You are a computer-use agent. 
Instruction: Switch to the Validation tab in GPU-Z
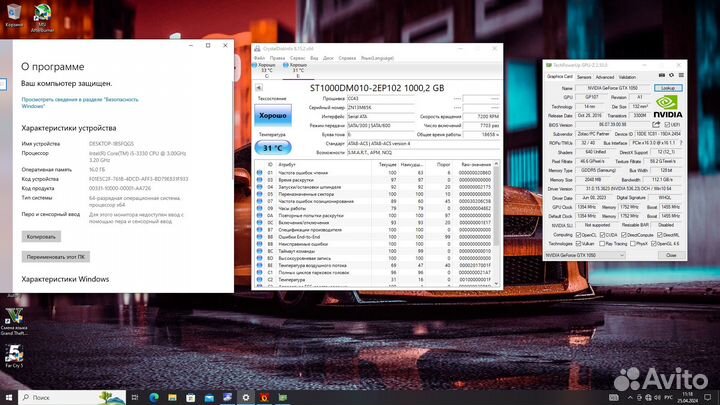(627, 77)
